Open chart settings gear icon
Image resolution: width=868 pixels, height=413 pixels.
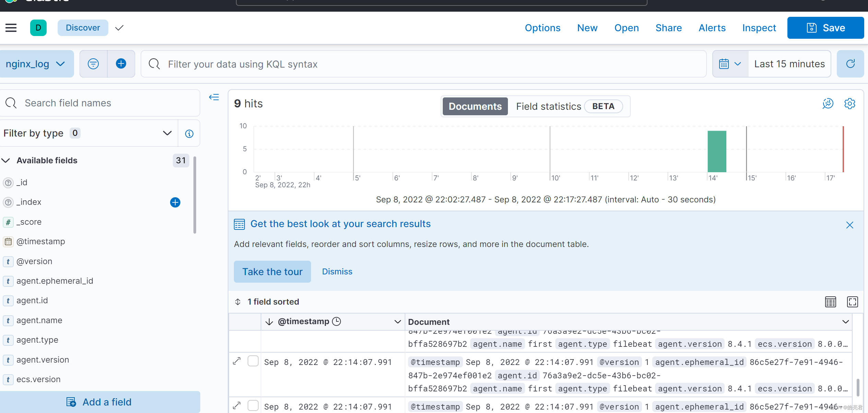click(850, 104)
